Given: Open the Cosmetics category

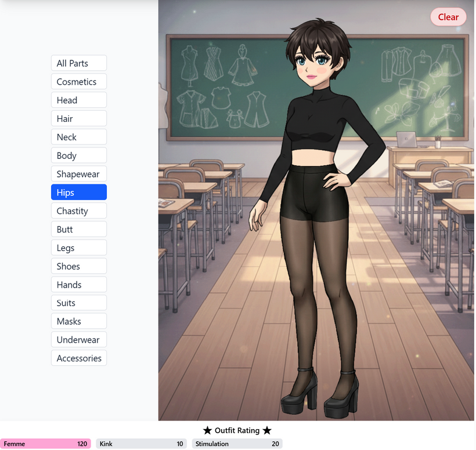Looking at the screenshot, I should (x=78, y=82).
